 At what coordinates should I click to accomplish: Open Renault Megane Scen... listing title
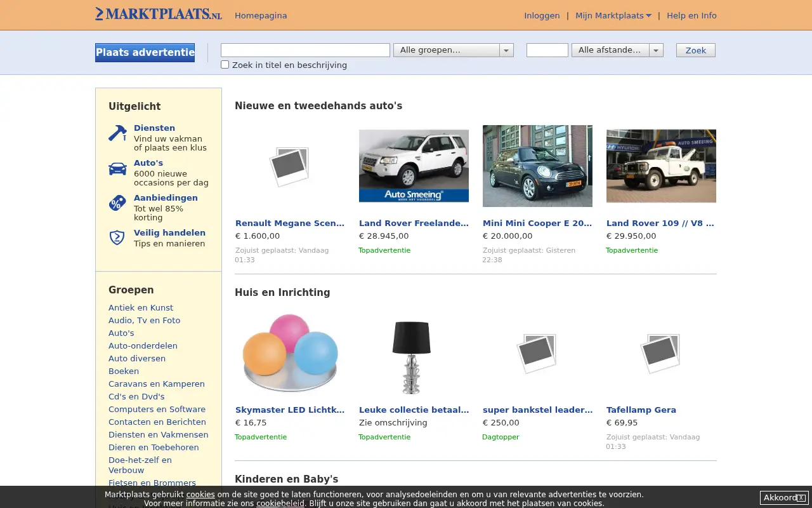[x=290, y=223]
